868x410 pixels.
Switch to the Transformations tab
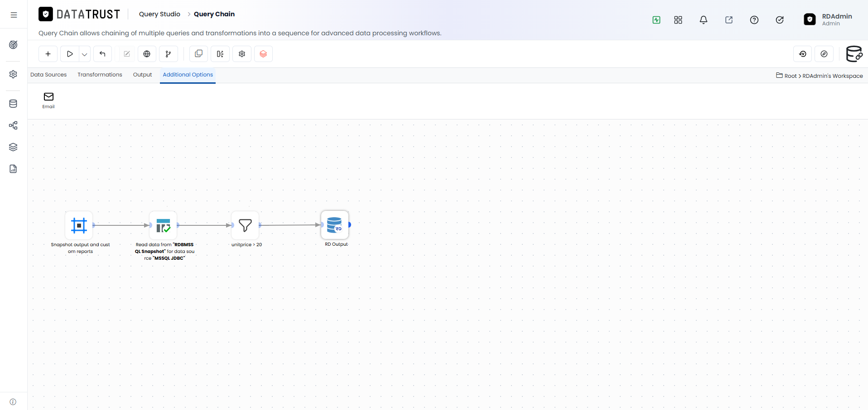pos(100,75)
